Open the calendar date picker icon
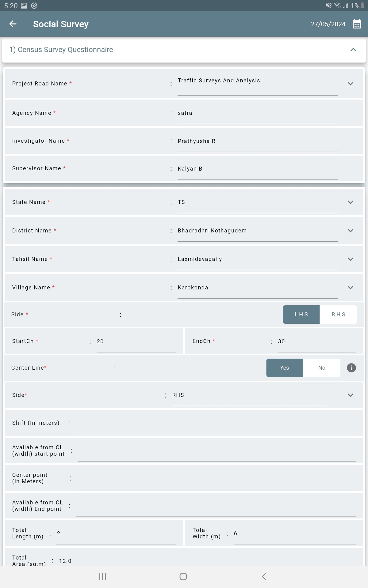368x588 pixels. 357,24
